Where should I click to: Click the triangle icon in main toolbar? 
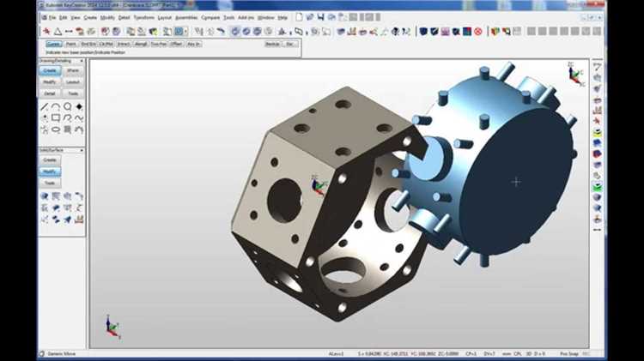click(x=58, y=31)
